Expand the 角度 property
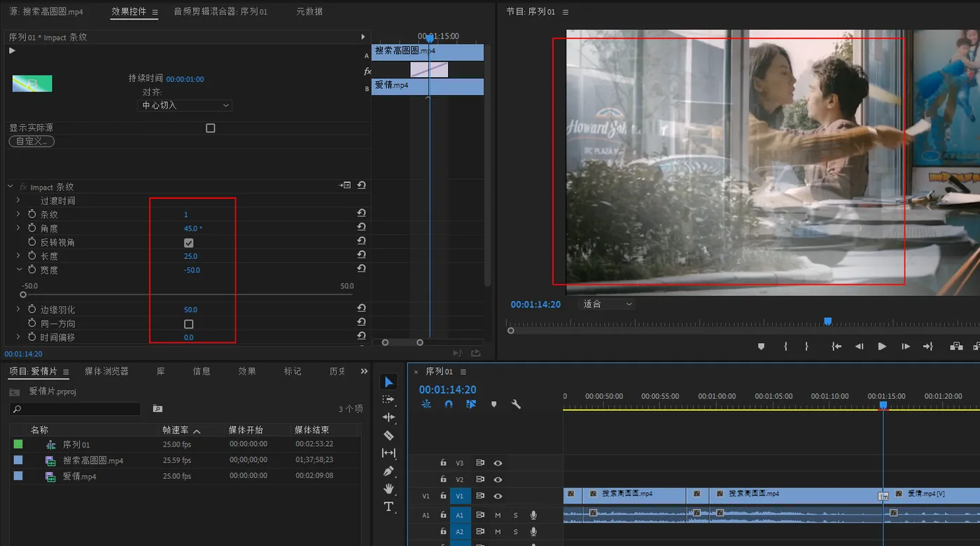 point(18,228)
